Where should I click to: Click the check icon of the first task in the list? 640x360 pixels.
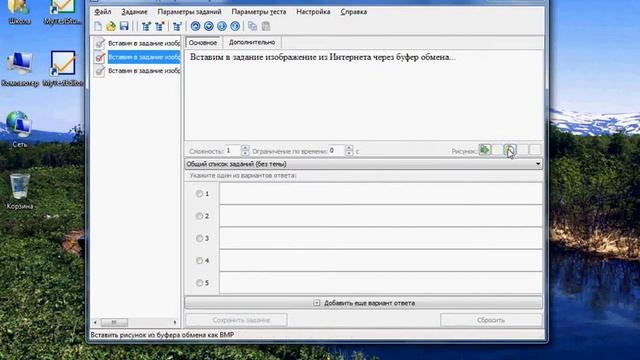[100, 43]
